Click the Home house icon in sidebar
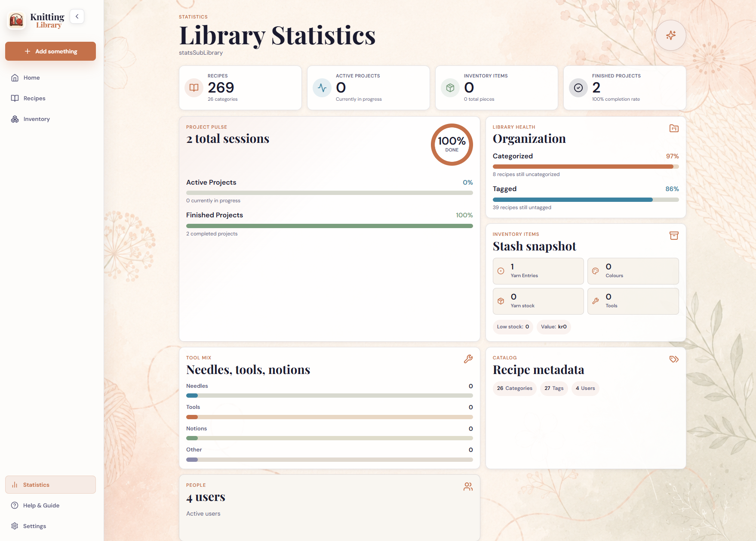This screenshot has height=541, width=756. point(15,77)
